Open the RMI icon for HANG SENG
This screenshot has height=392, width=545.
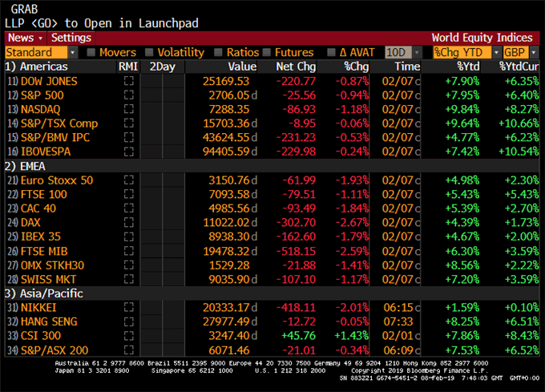coord(128,321)
